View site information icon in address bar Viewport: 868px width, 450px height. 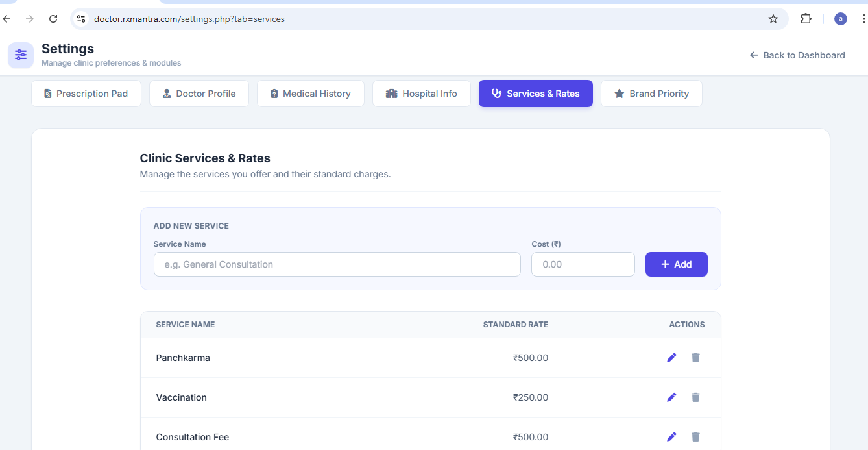point(81,19)
